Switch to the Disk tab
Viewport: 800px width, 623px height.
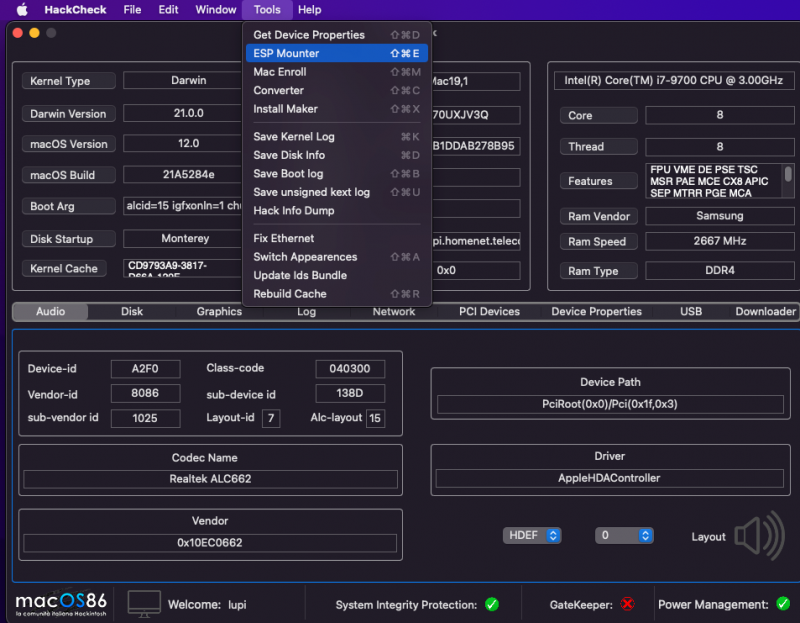[x=132, y=311]
